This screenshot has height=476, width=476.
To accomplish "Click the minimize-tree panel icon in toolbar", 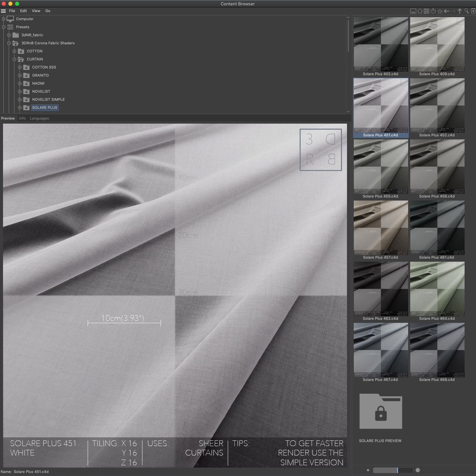I will coord(413,11).
